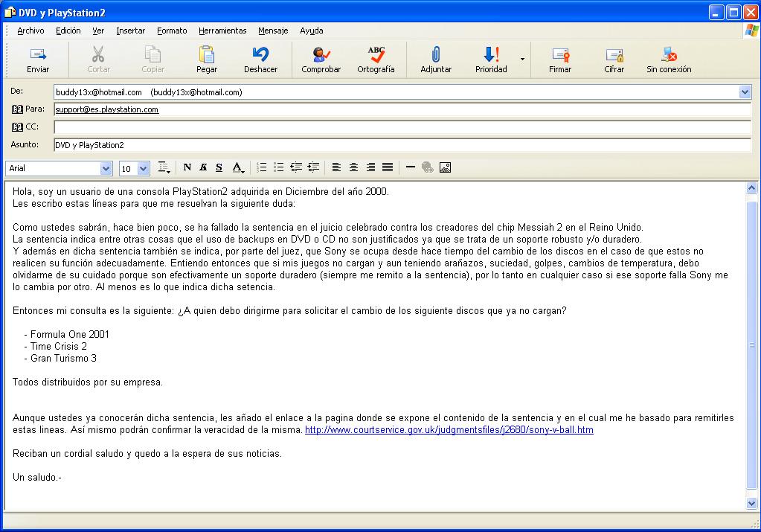Toggle bold (N) formatting

point(187,167)
